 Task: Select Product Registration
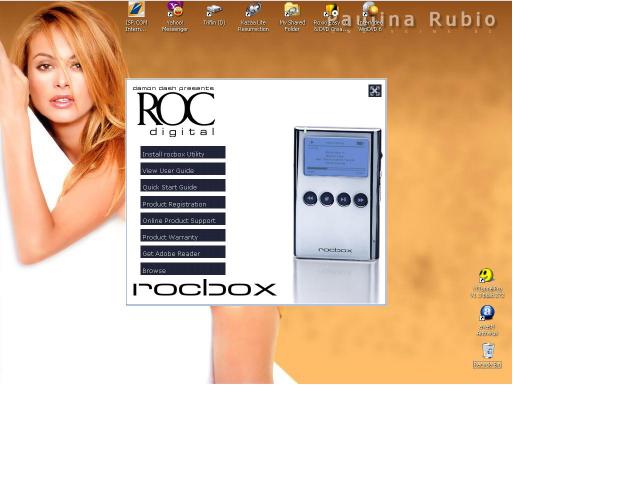[x=183, y=202]
